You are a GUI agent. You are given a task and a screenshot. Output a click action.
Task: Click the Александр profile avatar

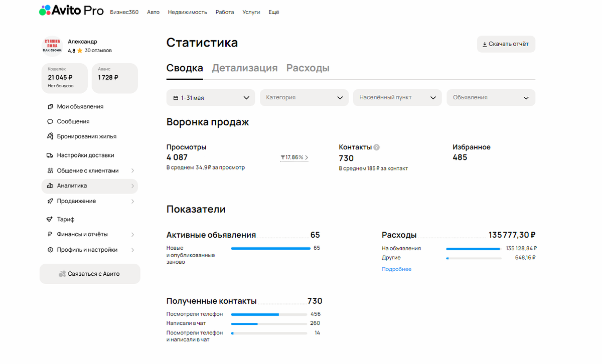point(52,46)
